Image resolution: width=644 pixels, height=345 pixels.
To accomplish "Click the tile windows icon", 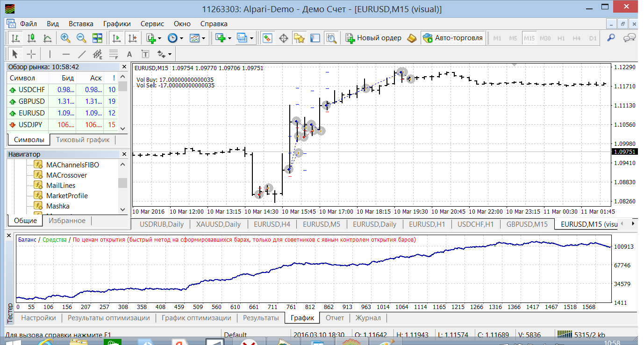I will point(97,38).
